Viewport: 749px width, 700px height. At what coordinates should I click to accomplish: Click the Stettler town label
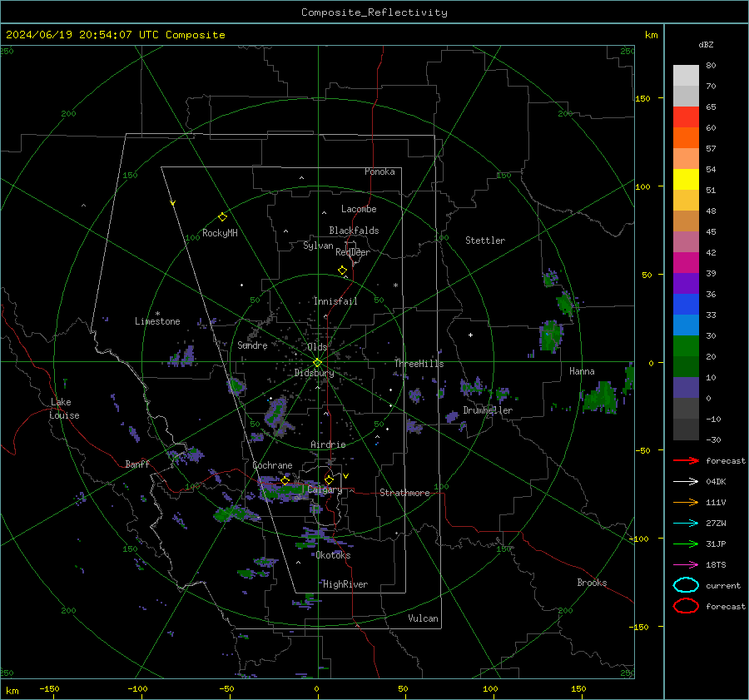coord(485,241)
